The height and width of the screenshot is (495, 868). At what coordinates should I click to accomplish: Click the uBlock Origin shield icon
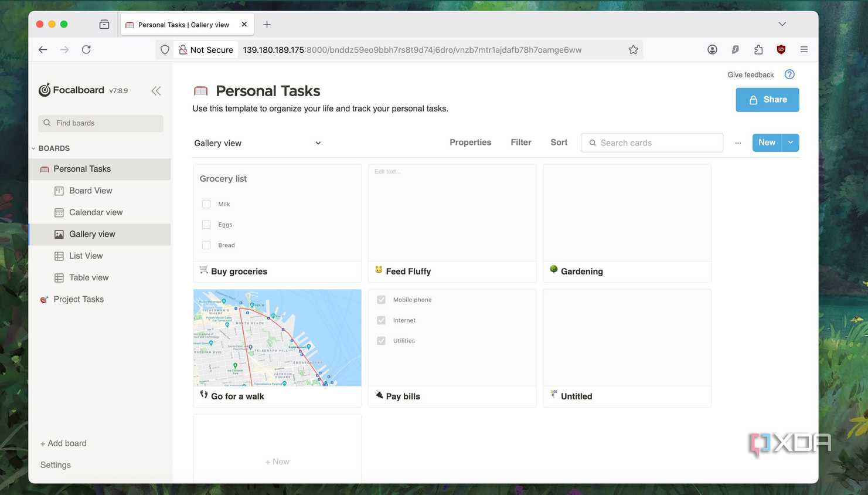tap(781, 50)
